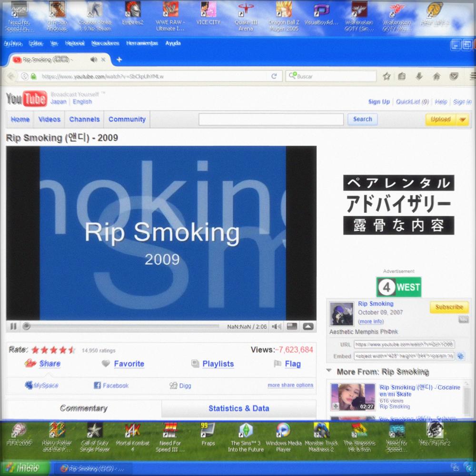Launch Empires2 desktop icon

[x=133, y=14]
